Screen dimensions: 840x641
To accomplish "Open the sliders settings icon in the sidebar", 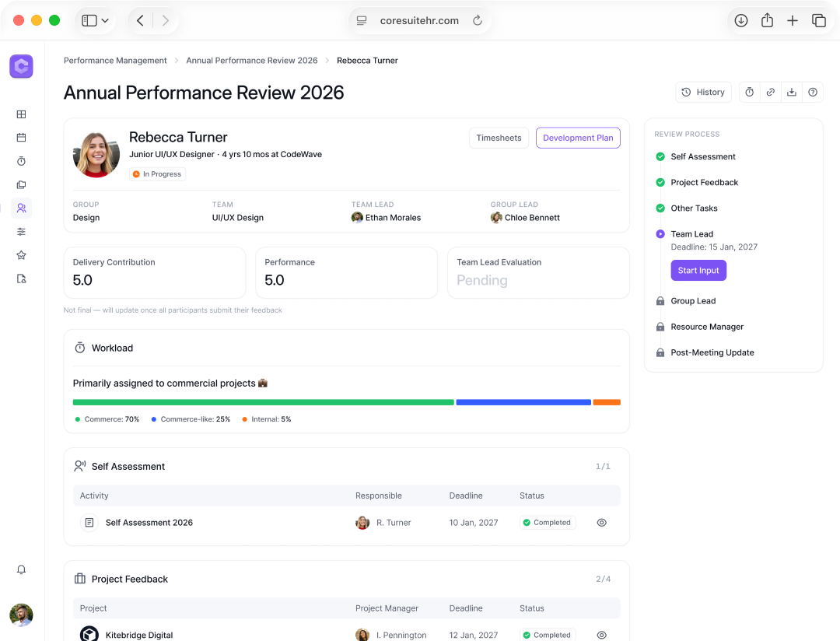I will pos(21,232).
